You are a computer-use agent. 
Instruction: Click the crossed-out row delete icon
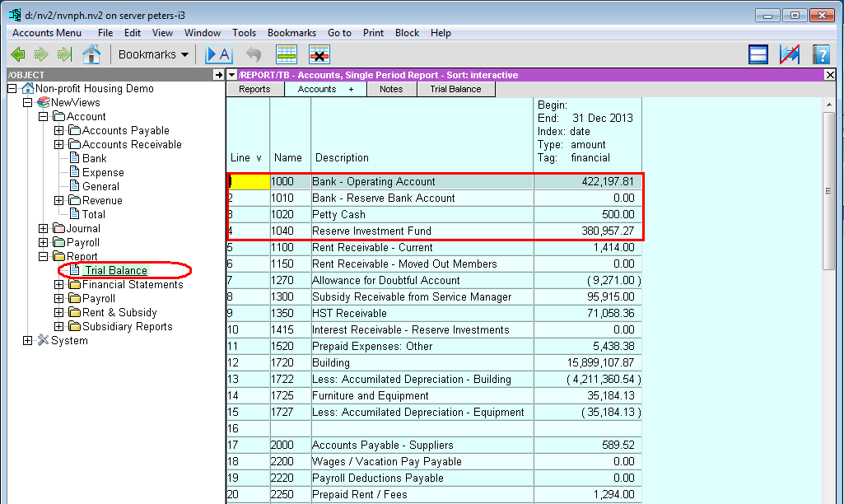[x=319, y=54]
